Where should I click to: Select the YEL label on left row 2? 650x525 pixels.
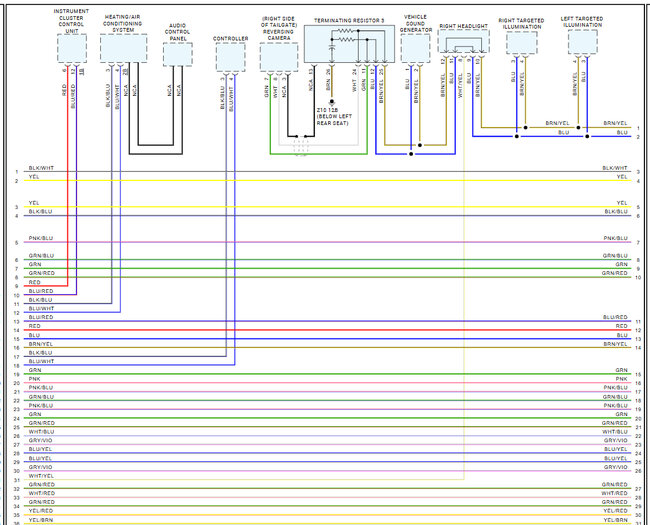click(x=34, y=177)
